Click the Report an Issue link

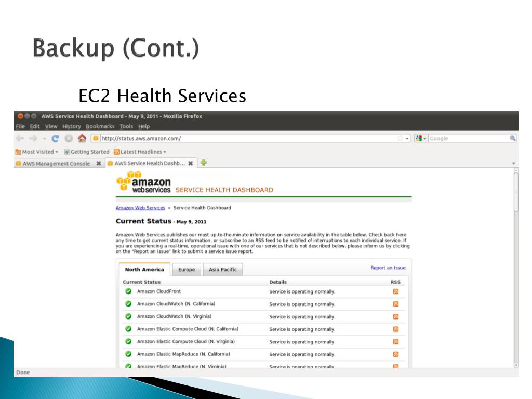tap(388, 268)
